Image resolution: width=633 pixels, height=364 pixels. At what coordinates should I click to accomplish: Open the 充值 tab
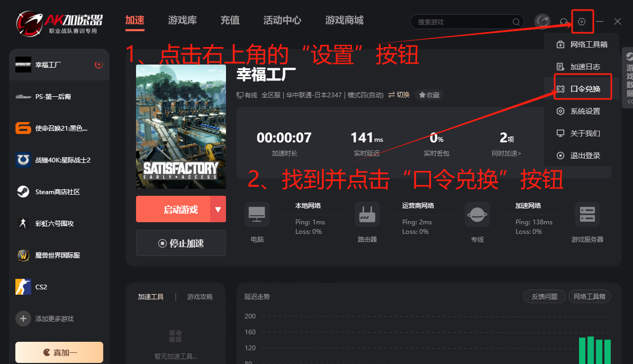pos(230,20)
